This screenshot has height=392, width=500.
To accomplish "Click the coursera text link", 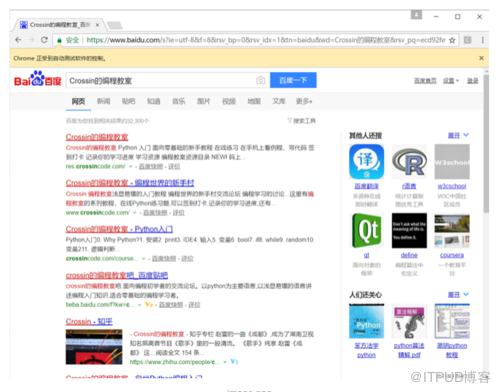I will pyautogui.click(x=452, y=255).
